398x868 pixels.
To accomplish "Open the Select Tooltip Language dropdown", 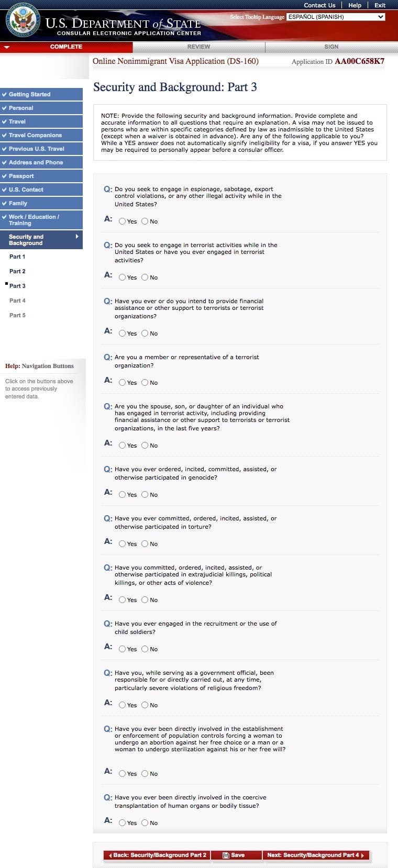I will pos(336,17).
